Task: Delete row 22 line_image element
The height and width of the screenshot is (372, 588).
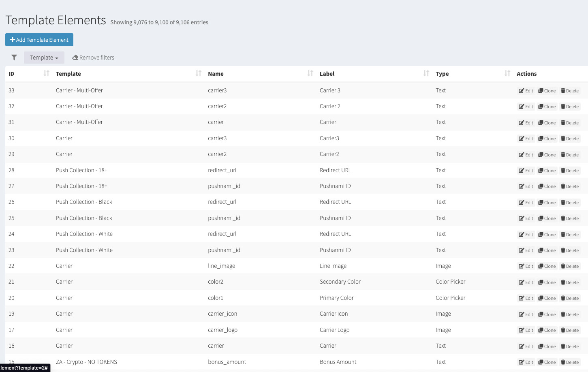Action: click(569, 266)
